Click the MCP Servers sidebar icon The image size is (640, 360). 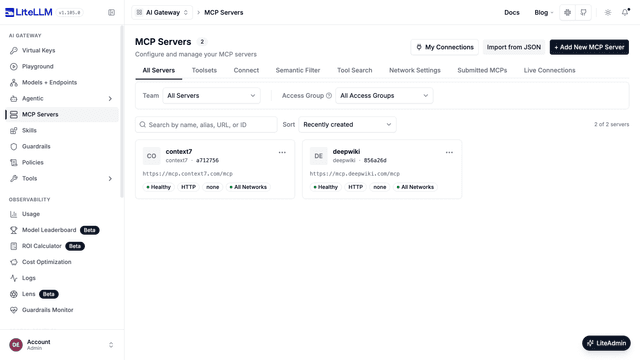click(x=14, y=115)
